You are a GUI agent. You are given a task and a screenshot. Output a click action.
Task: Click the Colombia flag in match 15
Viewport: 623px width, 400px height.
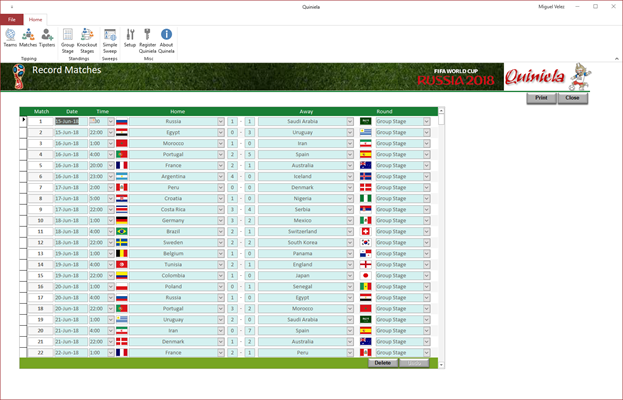pyautogui.click(x=122, y=276)
